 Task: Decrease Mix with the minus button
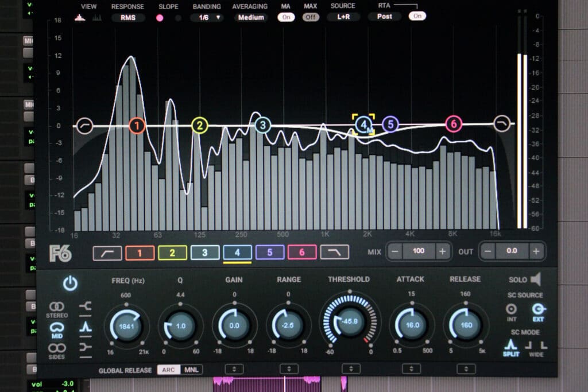coord(395,251)
